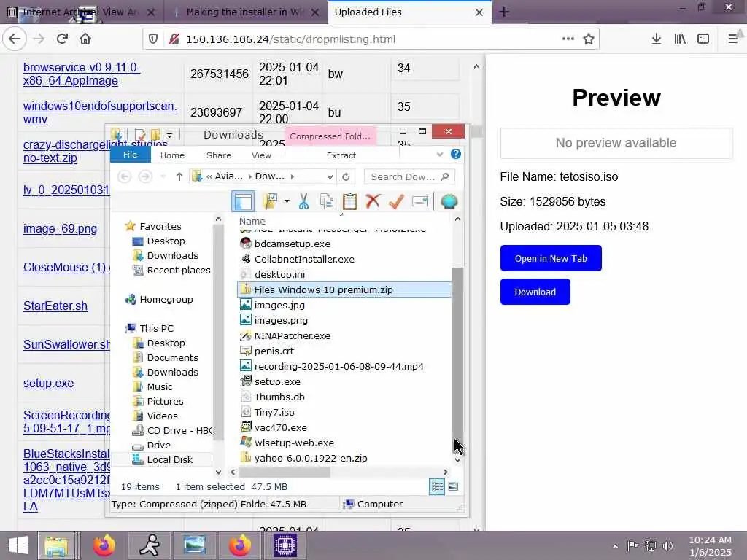Select Tiny7.iso file
Viewport: 747px width, 560px height.
pos(274,413)
